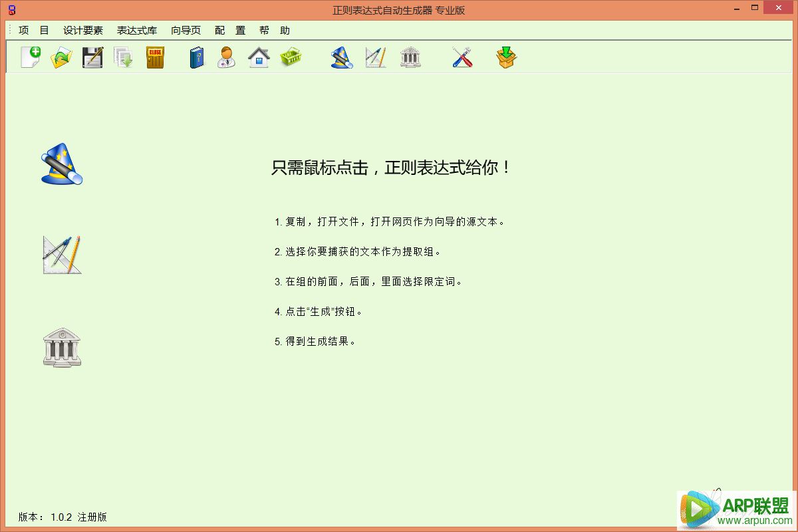Image resolution: width=798 pixels, height=532 pixels.
Task: Click the ruler and compass toolbar icon
Action: click(376, 57)
